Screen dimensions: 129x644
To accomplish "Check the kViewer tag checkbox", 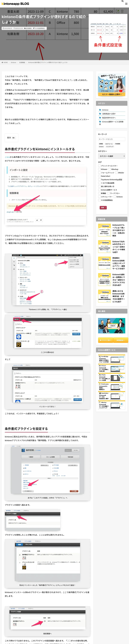I will click(x=99, y=169).
